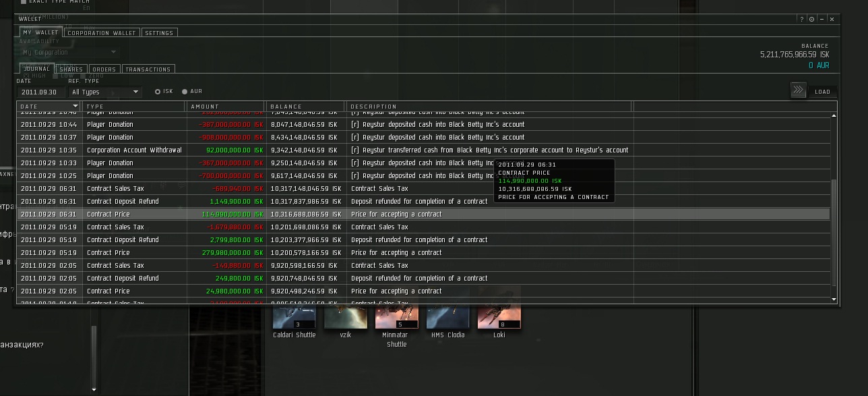868x396 pixels.
Task: Open the Shares tab
Action: pos(71,69)
